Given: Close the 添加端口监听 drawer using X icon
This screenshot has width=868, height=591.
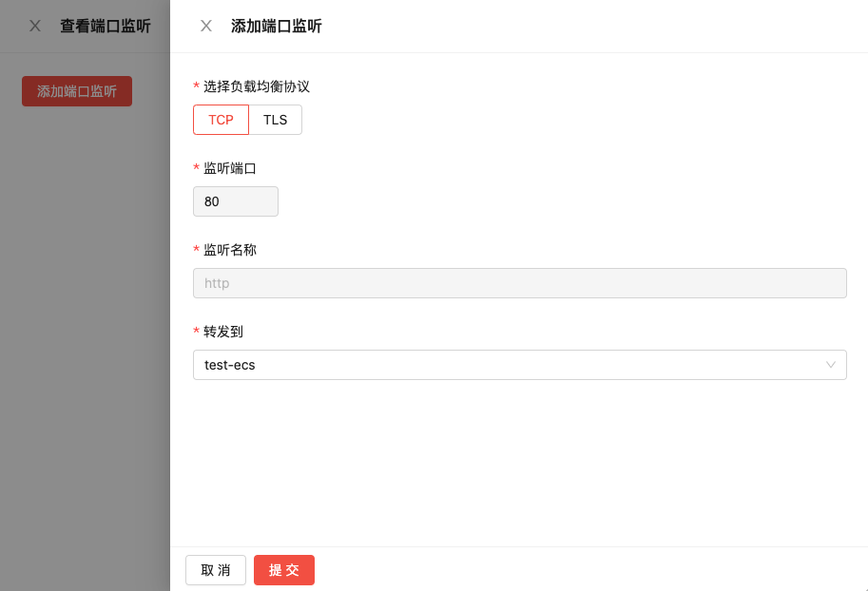Looking at the screenshot, I should coord(205,26).
